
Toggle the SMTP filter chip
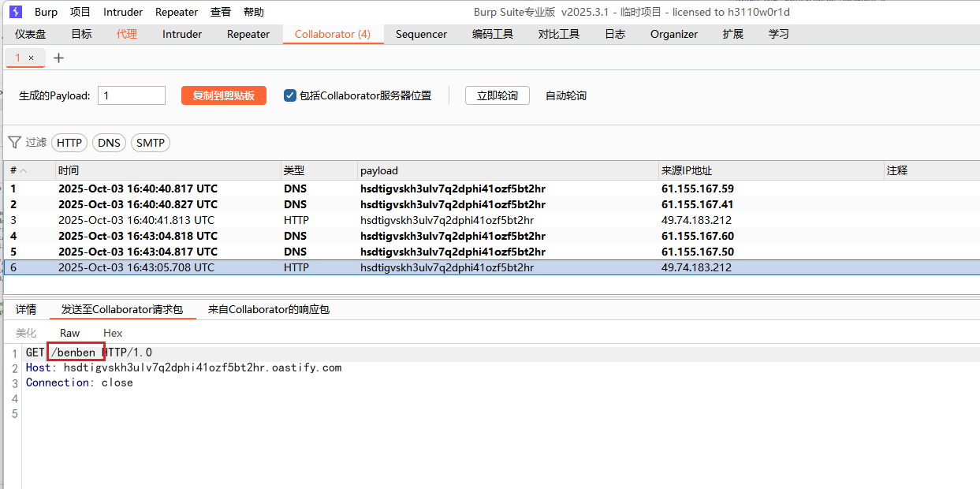[x=150, y=143]
